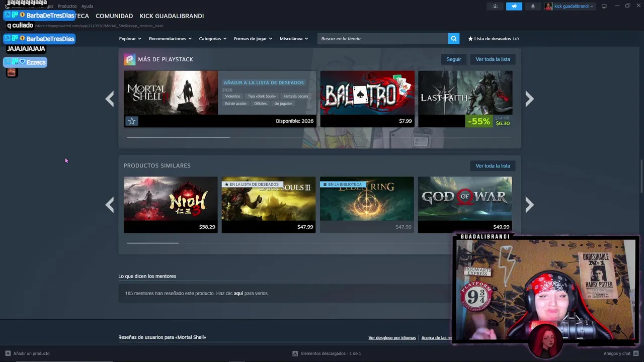Open kick guadalibrandi account dropdown
Image resolution: width=644 pixels, height=362 pixels.
pos(573,7)
